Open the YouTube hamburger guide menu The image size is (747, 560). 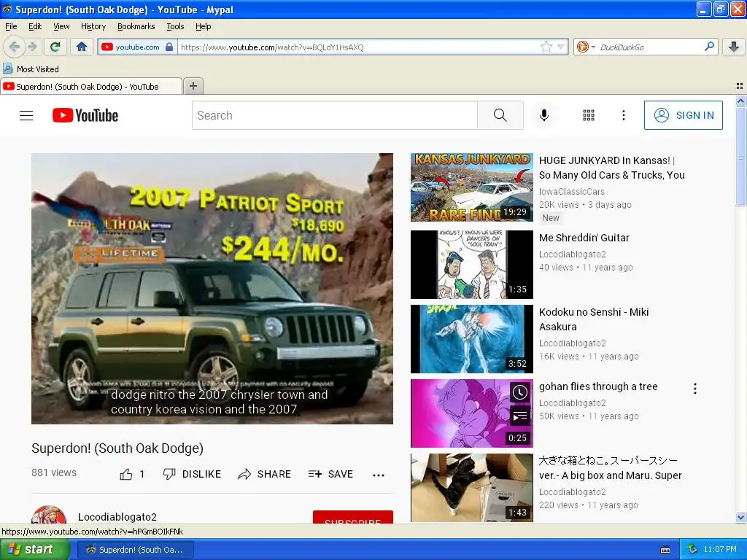26,115
